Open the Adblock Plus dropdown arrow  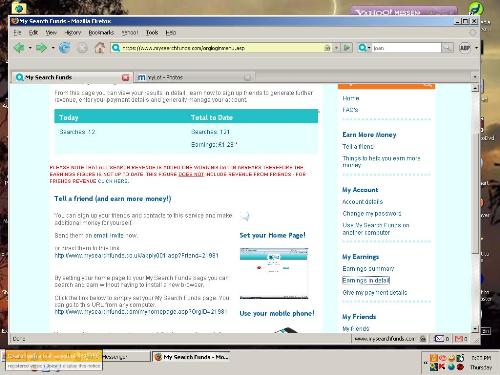pos(476,48)
